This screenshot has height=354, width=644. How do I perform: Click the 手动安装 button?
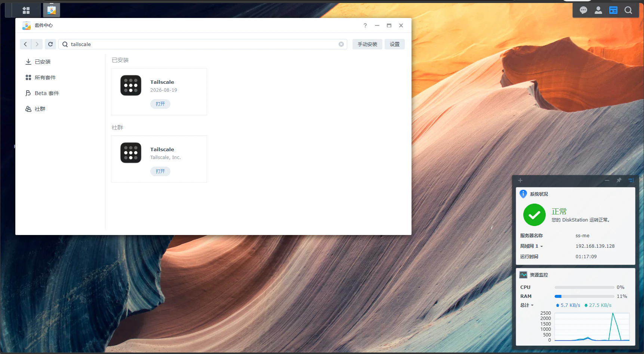point(367,44)
